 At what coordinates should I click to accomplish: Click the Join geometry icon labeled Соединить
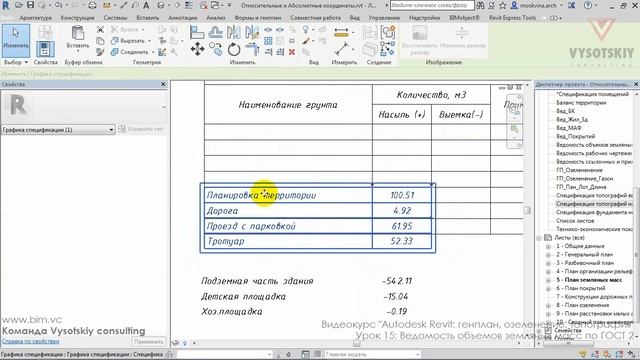(115, 52)
